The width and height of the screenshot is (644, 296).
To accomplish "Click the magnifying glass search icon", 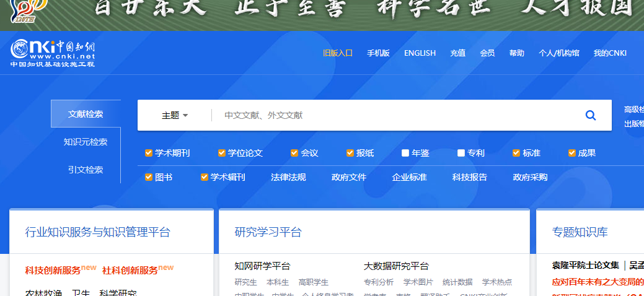I will [x=590, y=115].
